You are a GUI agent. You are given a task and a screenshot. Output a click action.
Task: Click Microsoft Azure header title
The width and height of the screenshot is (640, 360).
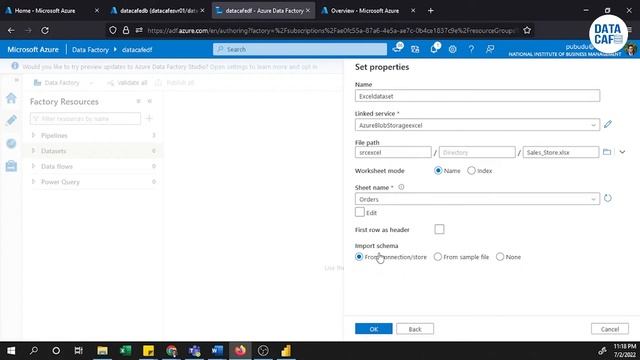pos(33,49)
